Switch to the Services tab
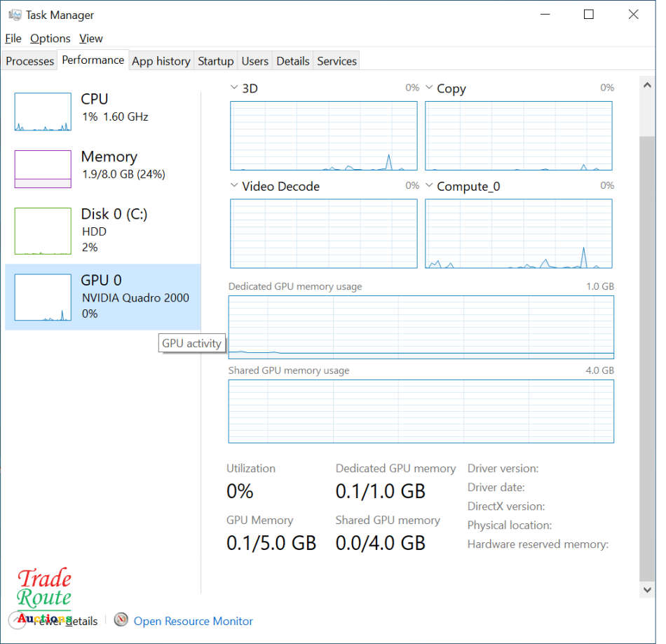666x644 pixels. 337,61
